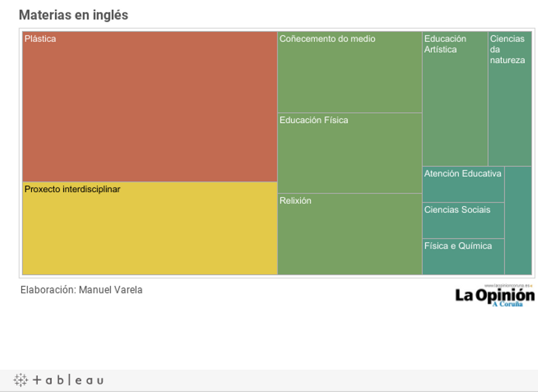Click the empty gray Tableau footer bar

click(314, 380)
